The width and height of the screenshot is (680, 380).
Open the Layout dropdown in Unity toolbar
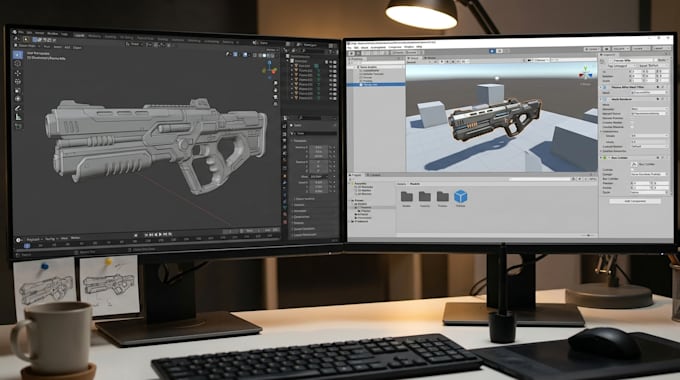coord(662,48)
